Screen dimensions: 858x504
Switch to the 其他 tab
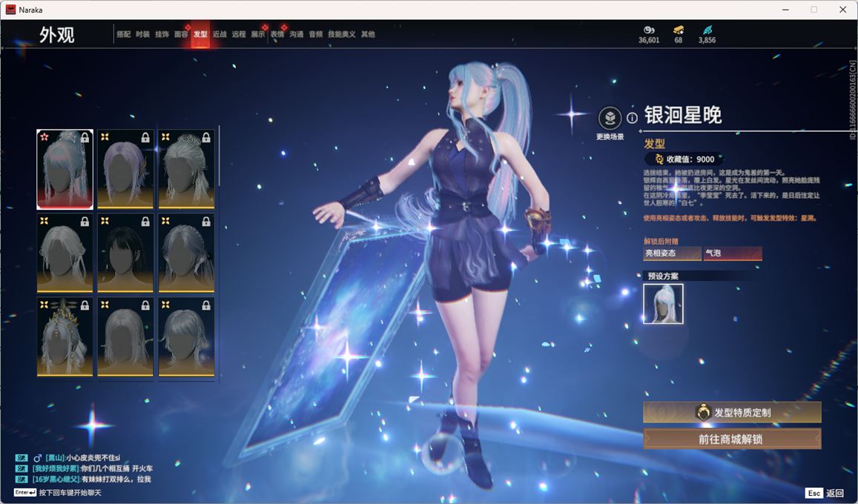(369, 34)
